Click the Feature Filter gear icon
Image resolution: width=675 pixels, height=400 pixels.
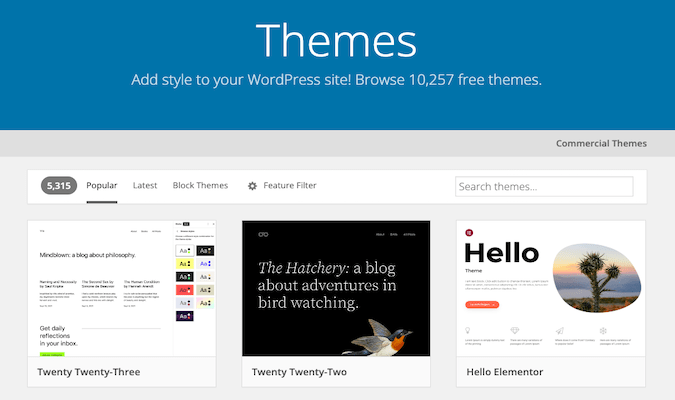pos(253,186)
